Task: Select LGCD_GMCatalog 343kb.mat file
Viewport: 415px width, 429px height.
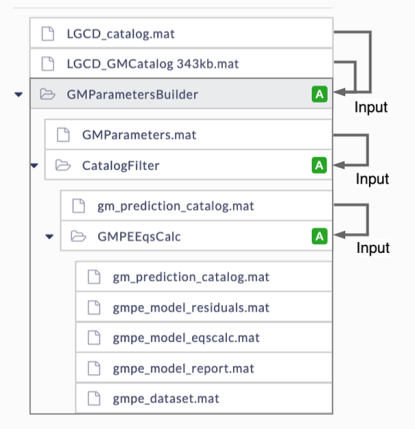Action: click(181, 63)
